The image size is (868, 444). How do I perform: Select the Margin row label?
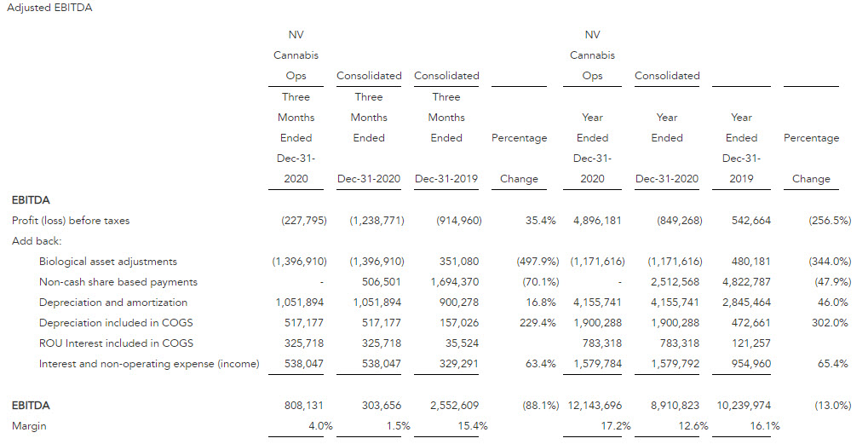[29, 425]
